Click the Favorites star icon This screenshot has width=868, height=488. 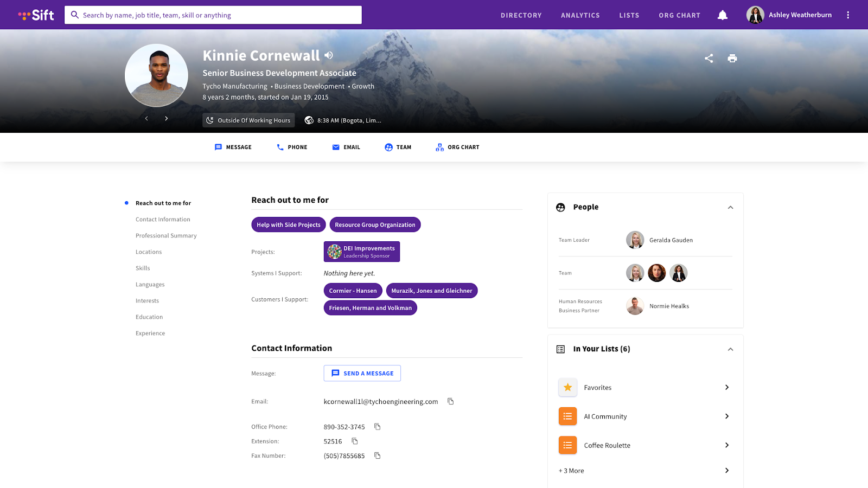click(567, 387)
